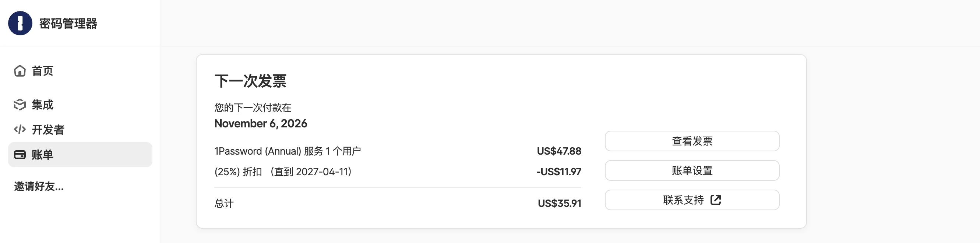Click the 25% discount (折扣) row
This screenshot has width=980, height=243.
coord(283,171)
